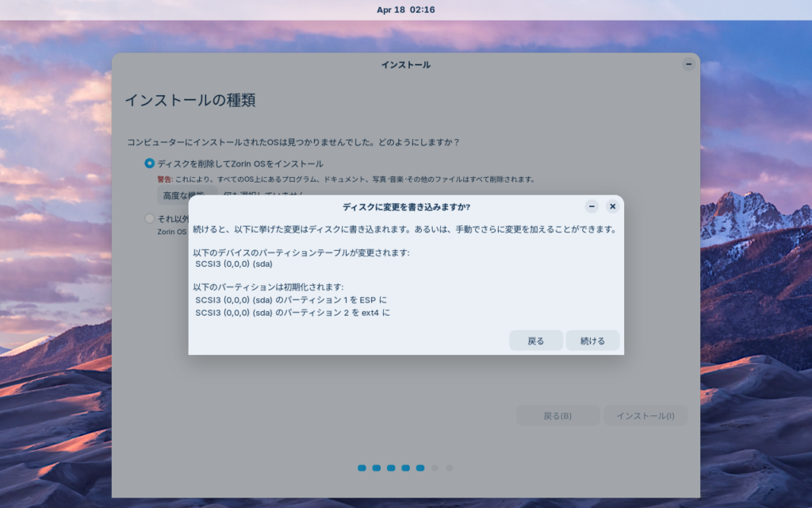Minimize the main installer window
Screen dimensions: 812x508
(x=688, y=64)
